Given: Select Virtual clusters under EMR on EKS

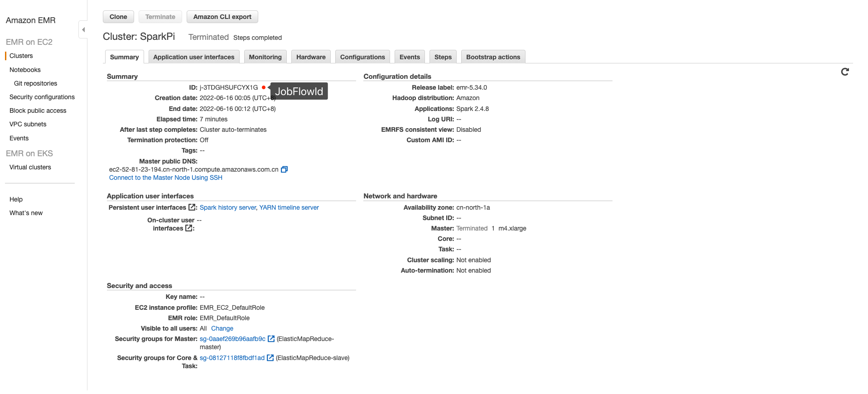Looking at the screenshot, I should pyautogui.click(x=30, y=167).
